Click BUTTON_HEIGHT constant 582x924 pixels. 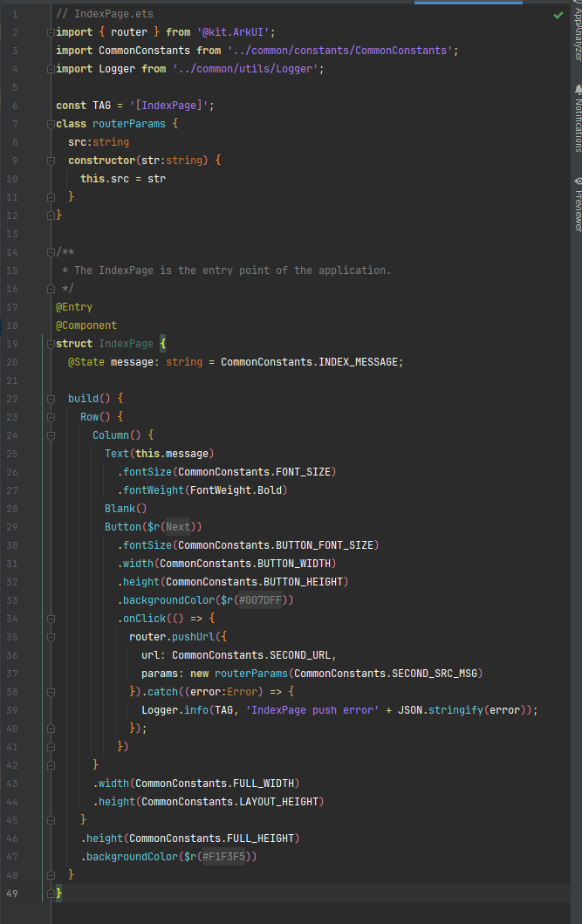coord(304,582)
